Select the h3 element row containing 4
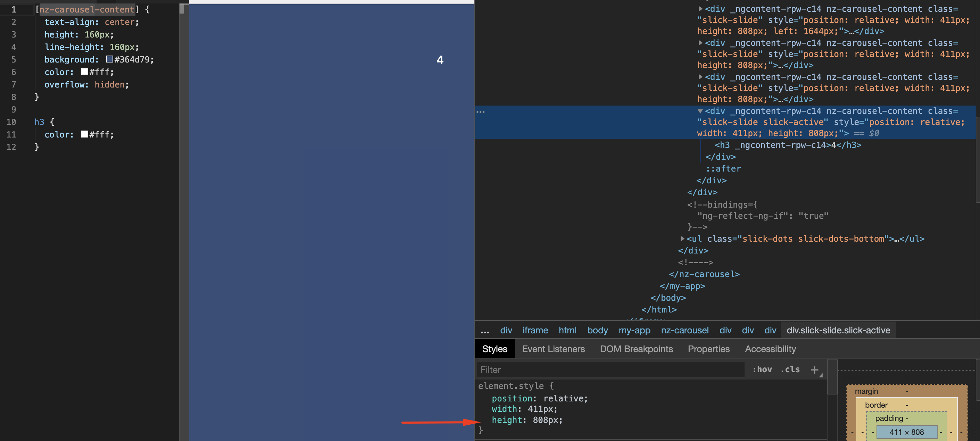 coord(788,145)
